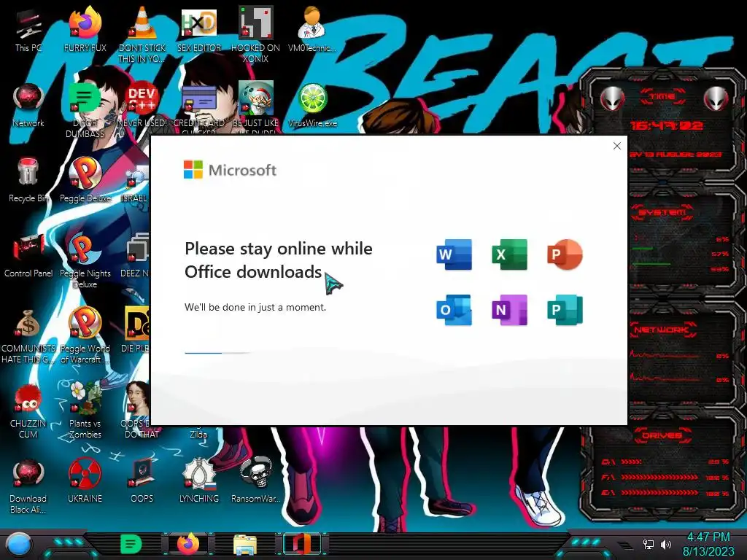Screen dimensions: 747x560
Task: Click the Excel icon in Office installer
Action: pyautogui.click(x=509, y=254)
